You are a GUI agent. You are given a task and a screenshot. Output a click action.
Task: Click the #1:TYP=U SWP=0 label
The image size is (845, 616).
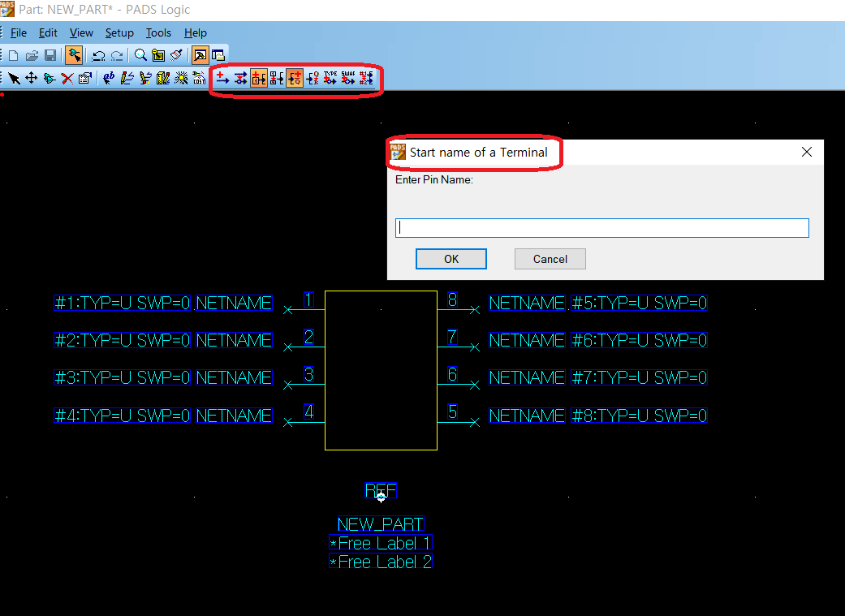click(x=123, y=303)
